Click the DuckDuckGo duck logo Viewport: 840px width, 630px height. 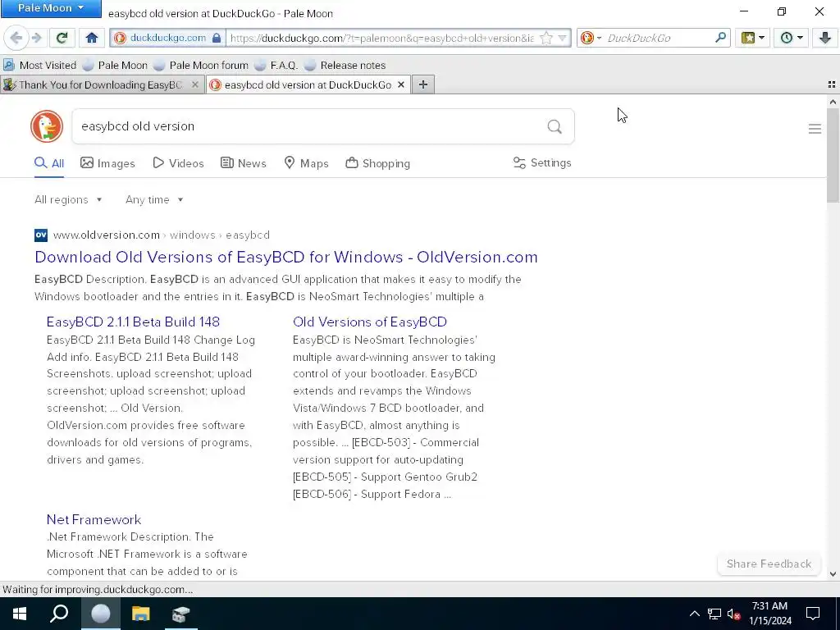(47, 126)
